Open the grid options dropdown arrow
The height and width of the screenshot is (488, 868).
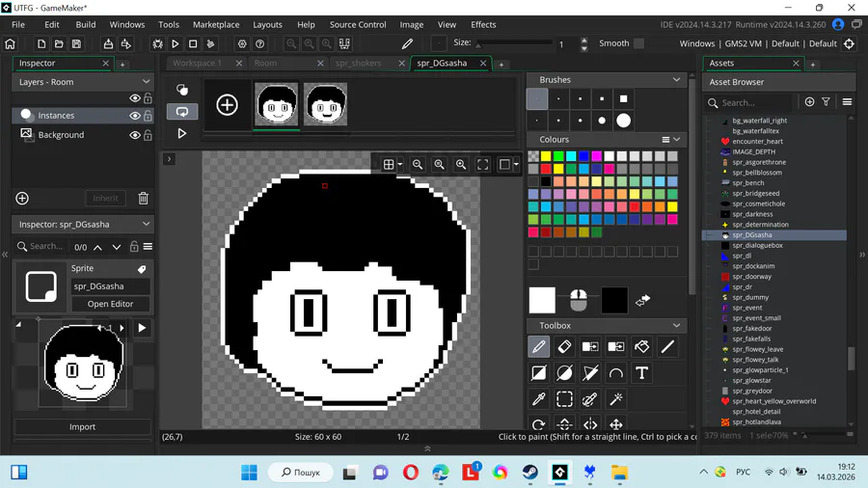[399, 164]
